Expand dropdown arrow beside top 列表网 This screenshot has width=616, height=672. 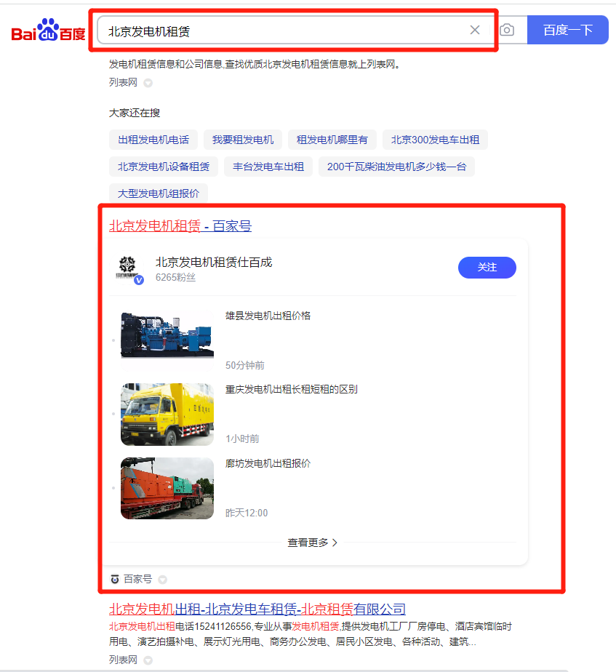coord(148,83)
